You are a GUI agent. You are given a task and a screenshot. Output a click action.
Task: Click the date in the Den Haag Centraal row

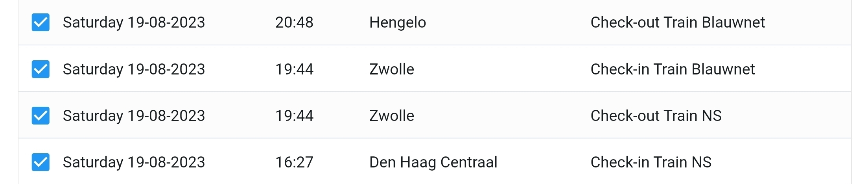coord(134,163)
